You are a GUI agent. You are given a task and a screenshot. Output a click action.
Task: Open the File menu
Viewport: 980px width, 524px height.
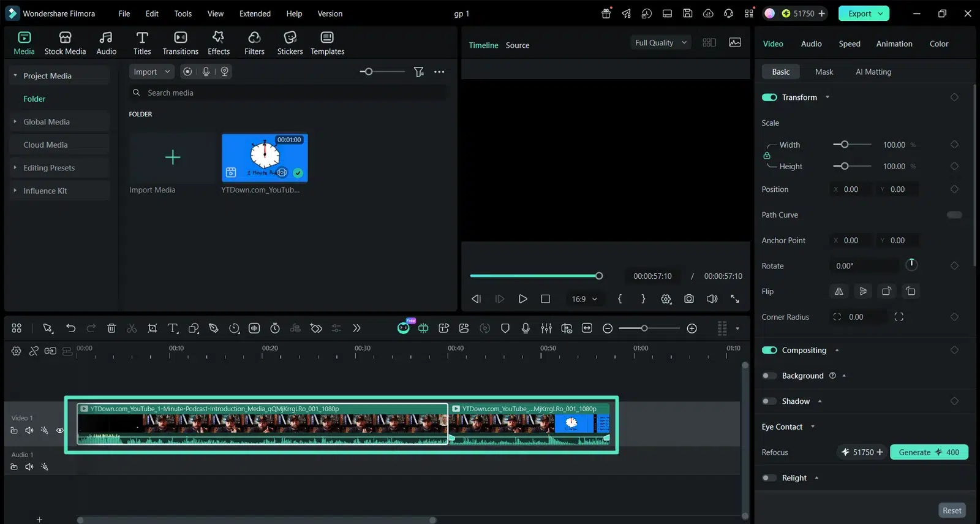(124, 13)
